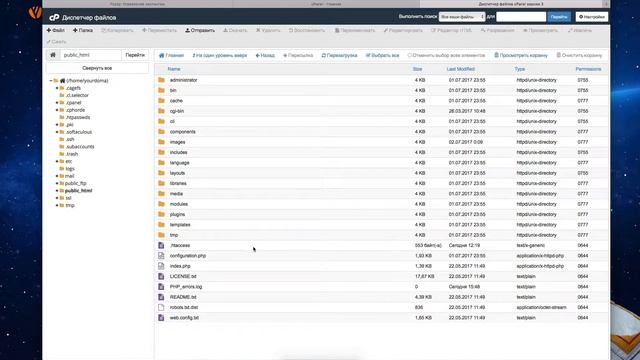Open the Редактор HTML editor tool
This screenshot has width=640, height=360.
[451, 30]
